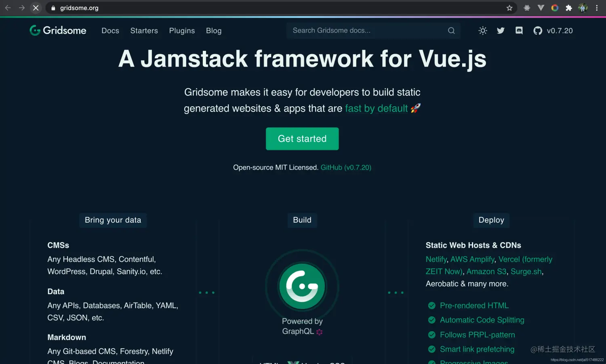Screen dimensions: 606x364
Task: Open Gridsome Twitter icon link
Action: [x=501, y=31]
